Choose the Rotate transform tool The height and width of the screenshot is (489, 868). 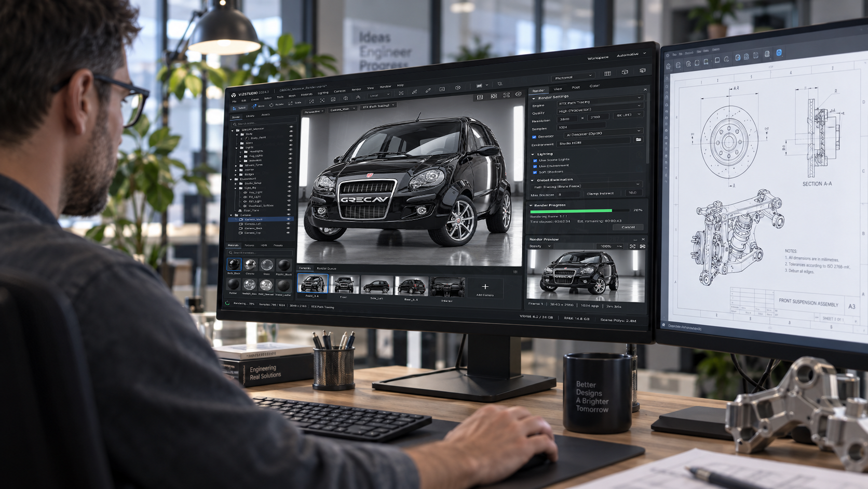point(277,105)
